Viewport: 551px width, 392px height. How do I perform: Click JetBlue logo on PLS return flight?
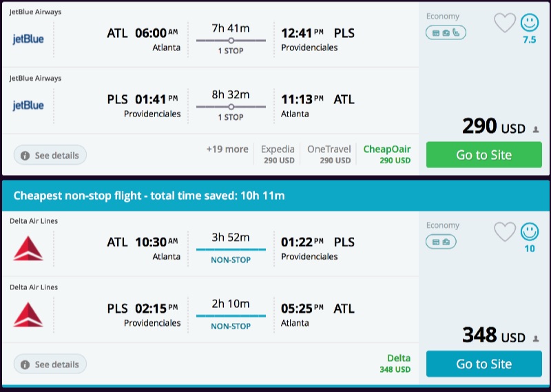tap(28, 105)
